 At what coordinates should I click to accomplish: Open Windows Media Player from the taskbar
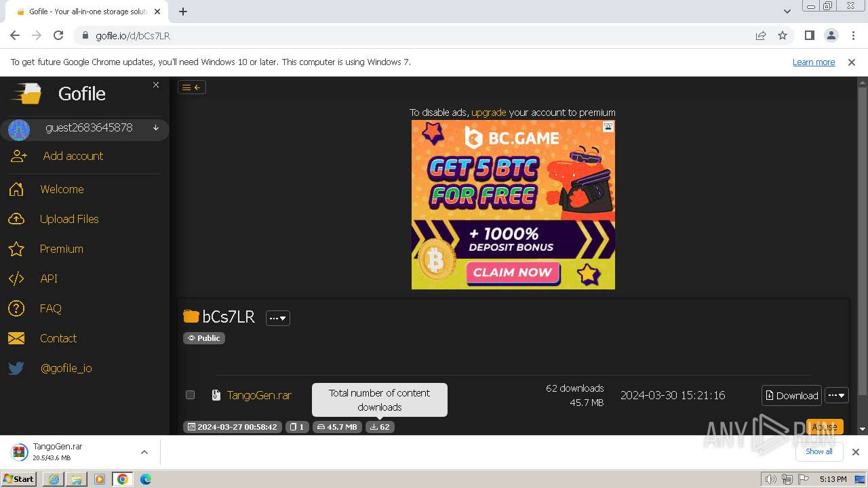pos(100,479)
